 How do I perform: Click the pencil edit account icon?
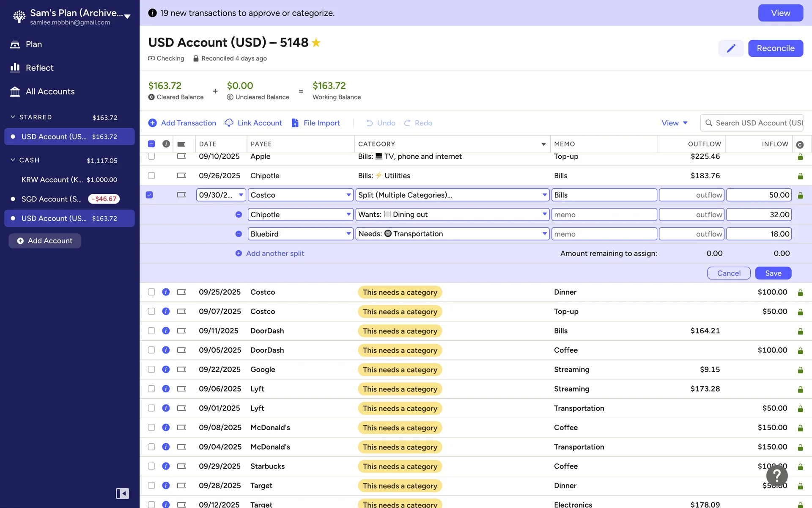coord(731,48)
